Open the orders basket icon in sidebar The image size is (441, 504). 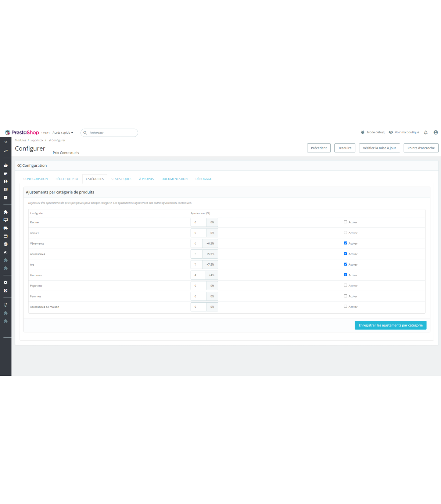6,165
